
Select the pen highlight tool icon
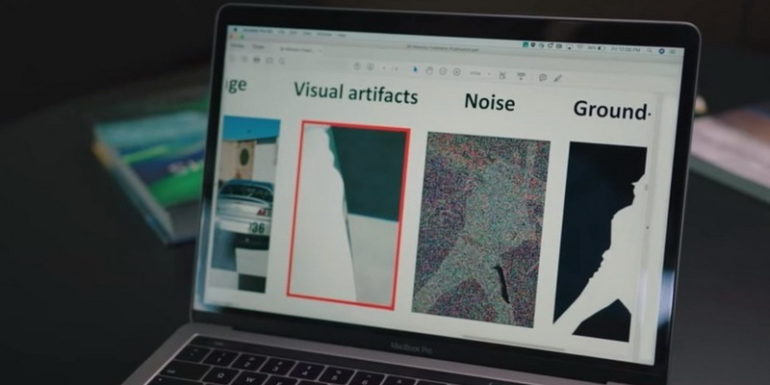pos(558,78)
